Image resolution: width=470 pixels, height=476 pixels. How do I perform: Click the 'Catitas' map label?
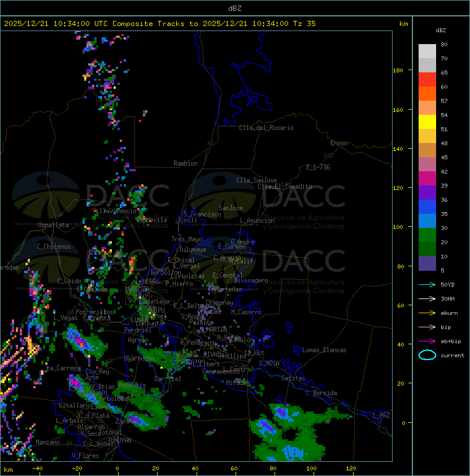pos(293,378)
